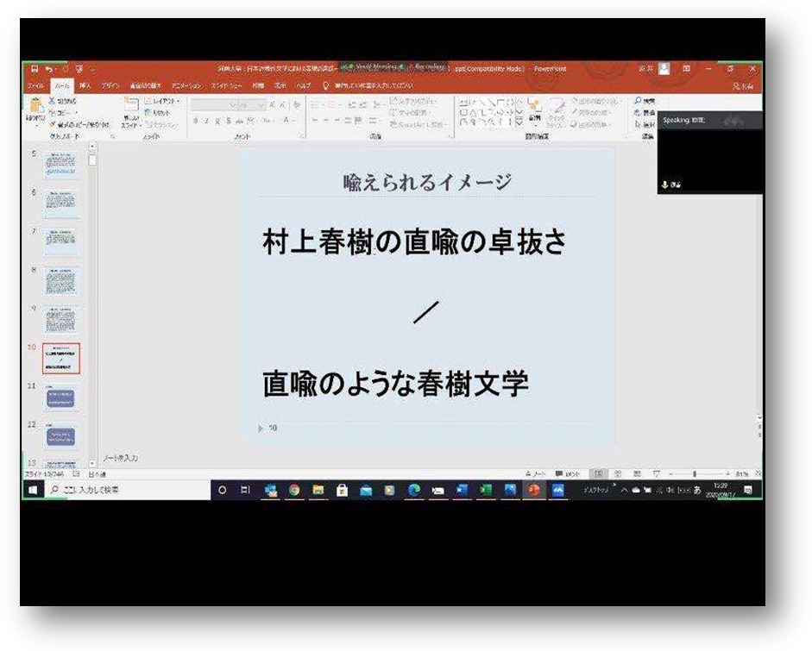This screenshot has height=651, width=812.
Task: Open Task View on taskbar
Action: click(x=245, y=490)
